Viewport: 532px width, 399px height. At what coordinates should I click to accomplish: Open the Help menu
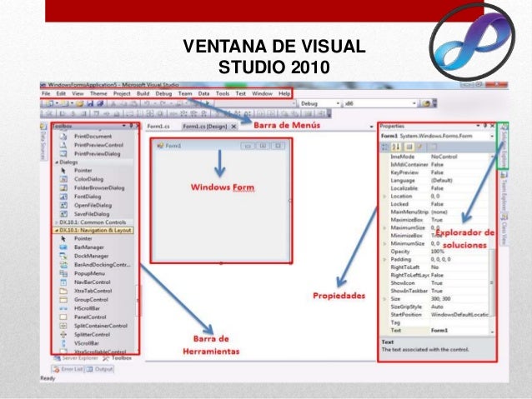(284, 93)
